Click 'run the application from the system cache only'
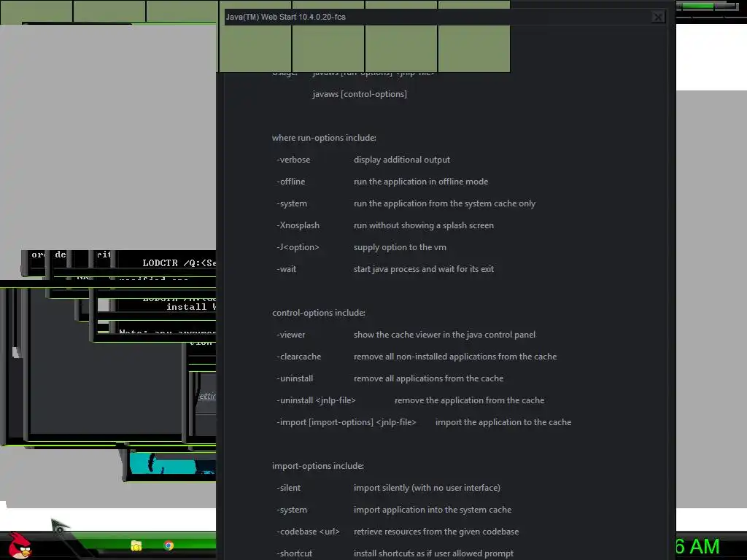Viewport: 747px width, 560px height. click(444, 204)
